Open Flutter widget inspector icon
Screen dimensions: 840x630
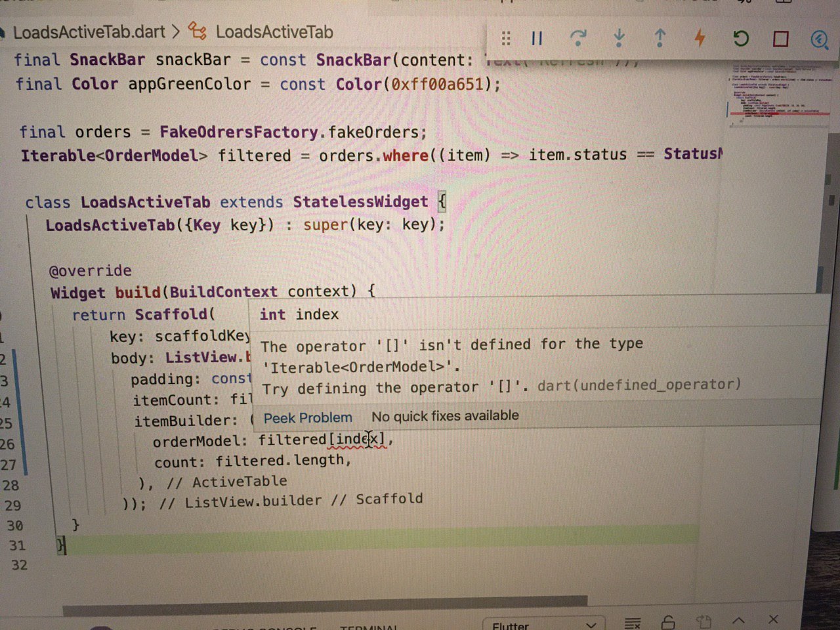coord(820,40)
